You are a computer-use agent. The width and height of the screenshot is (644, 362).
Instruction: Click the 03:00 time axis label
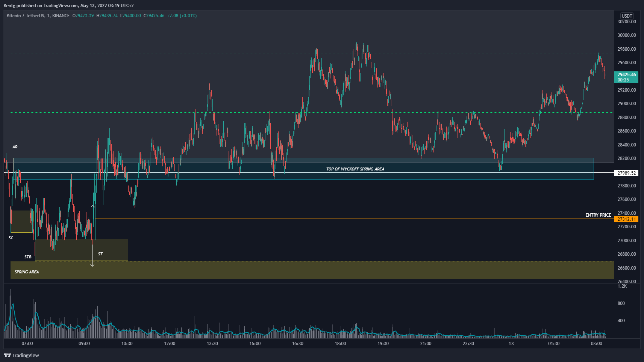pyautogui.click(x=596, y=344)
